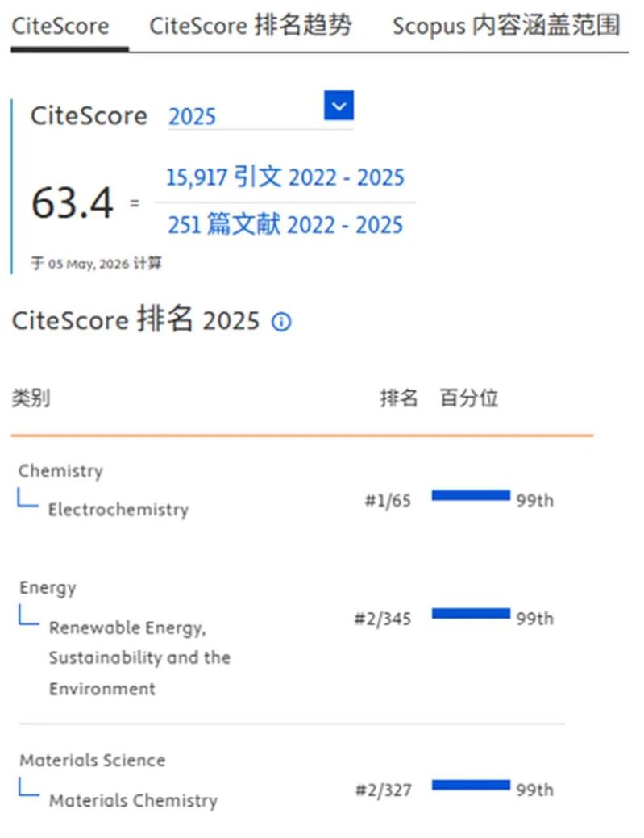
Task: Click the Renewable Energy percentile bar
Action: click(x=471, y=614)
